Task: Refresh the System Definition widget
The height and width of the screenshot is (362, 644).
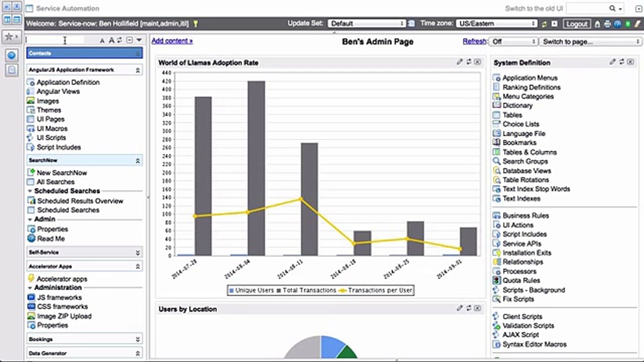Action: [621, 62]
